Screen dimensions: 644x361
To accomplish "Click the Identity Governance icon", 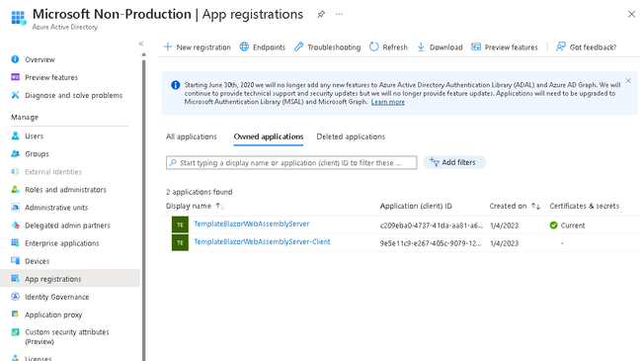I will tap(15, 297).
